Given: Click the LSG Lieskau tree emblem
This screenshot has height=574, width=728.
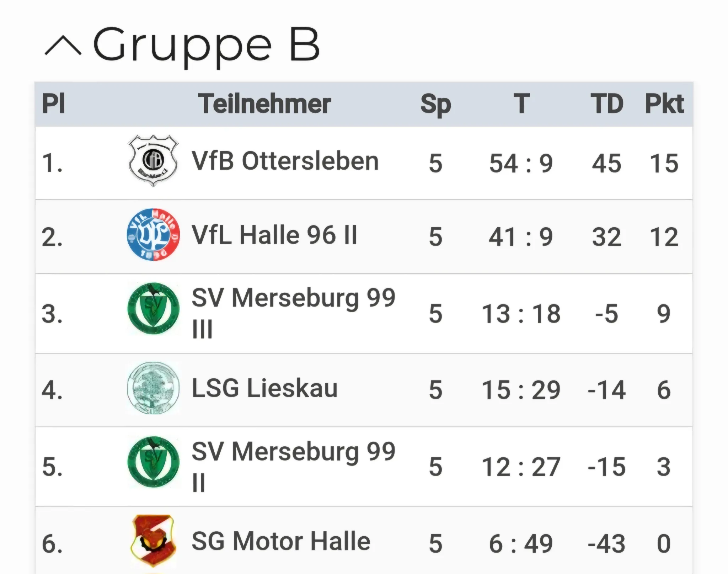Looking at the screenshot, I should point(153,388).
